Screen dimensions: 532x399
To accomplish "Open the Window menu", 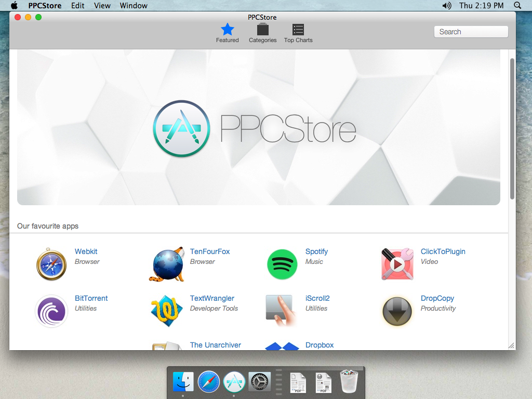I will 134,5.
